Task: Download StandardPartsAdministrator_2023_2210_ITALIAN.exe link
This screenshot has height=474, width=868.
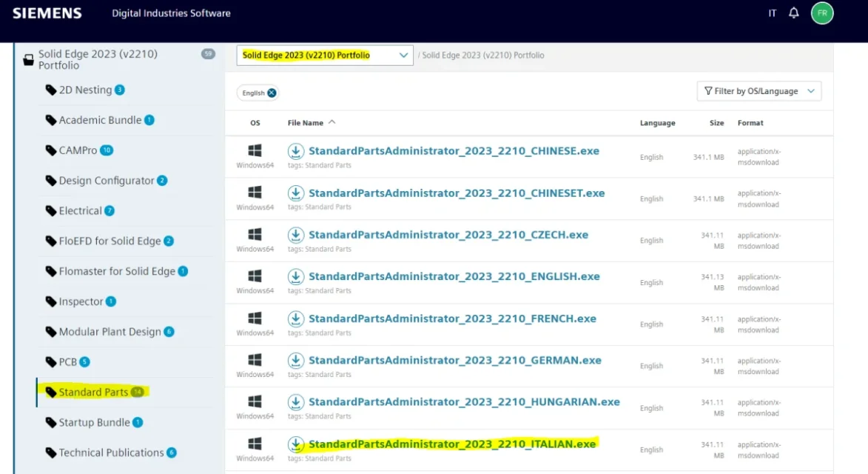Action: point(452,444)
